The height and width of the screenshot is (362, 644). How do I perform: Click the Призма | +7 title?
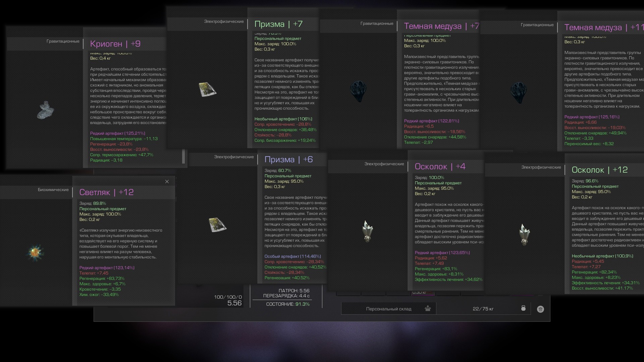tap(278, 24)
